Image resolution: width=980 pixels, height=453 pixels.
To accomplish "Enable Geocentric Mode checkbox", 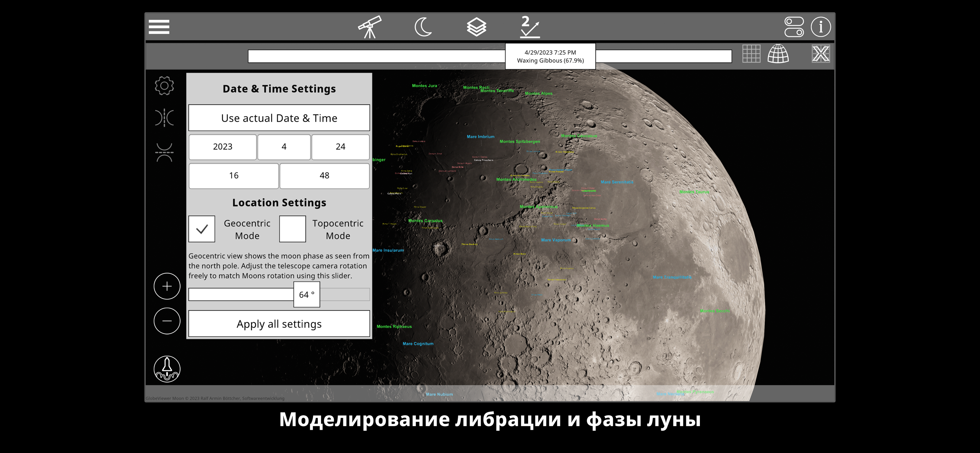I will coord(202,229).
